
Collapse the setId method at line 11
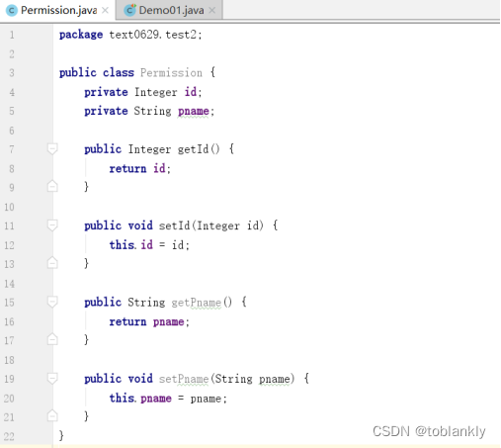[52, 225]
